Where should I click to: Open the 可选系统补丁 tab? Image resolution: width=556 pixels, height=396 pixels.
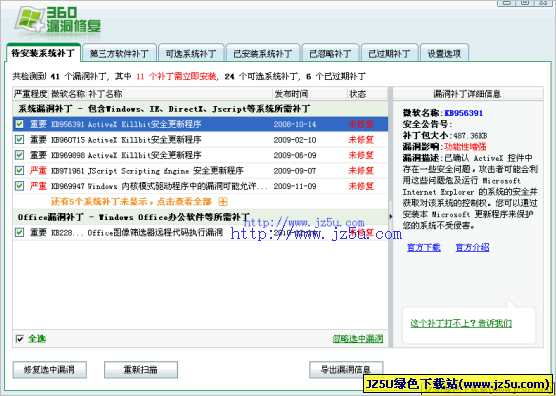(x=191, y=54)
